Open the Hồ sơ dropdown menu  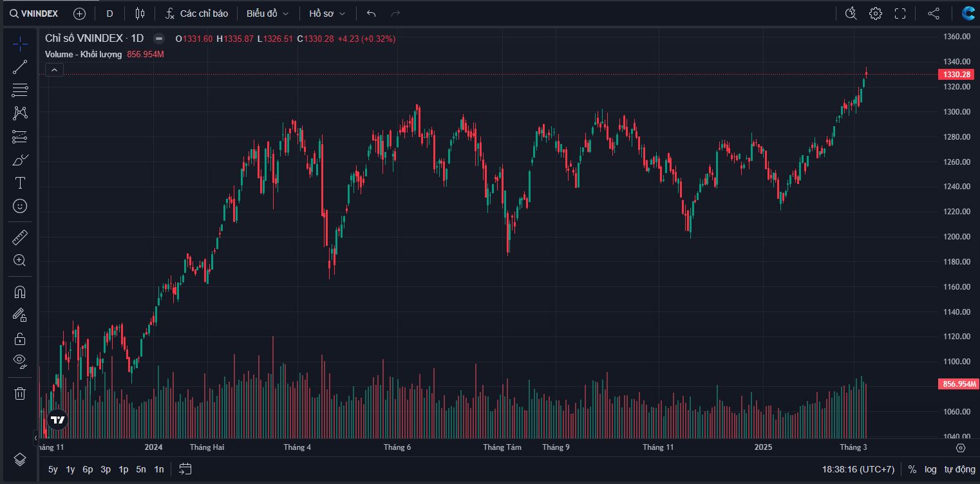click(327, 14)
